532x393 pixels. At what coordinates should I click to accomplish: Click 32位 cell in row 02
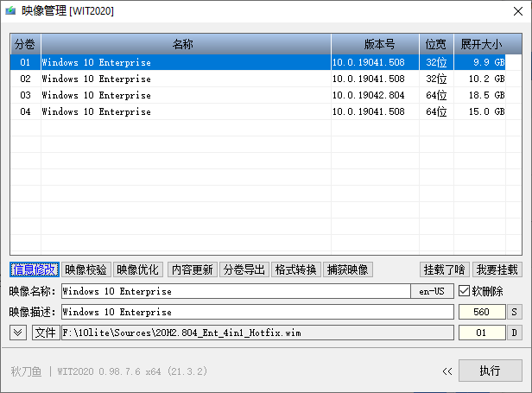pos(437,79)
